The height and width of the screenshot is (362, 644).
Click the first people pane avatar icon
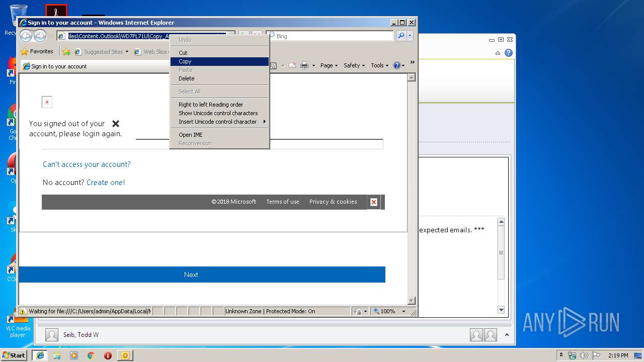pyautogui.click(x=476, y=335)
